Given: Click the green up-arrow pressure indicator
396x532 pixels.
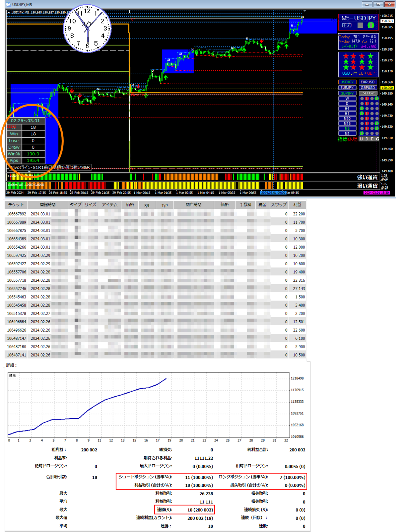Looking at the screenshot, I should [371, 25].
